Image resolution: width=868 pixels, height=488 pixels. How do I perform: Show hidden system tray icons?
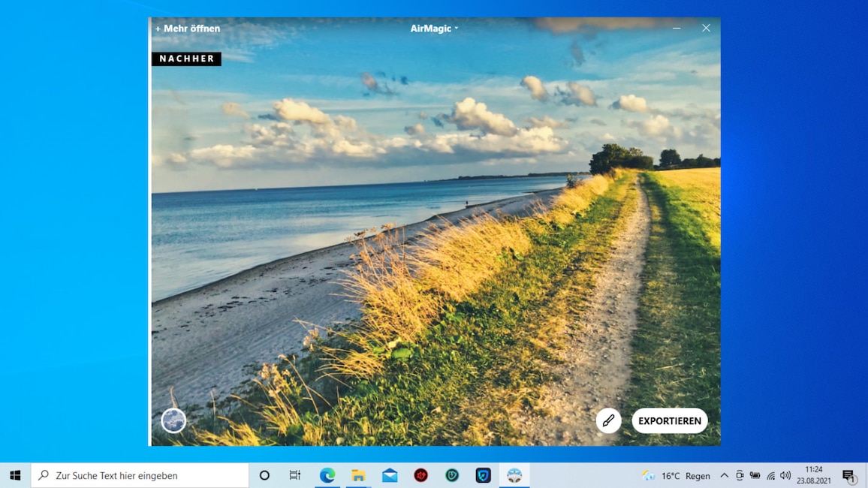tap(724, 476)
